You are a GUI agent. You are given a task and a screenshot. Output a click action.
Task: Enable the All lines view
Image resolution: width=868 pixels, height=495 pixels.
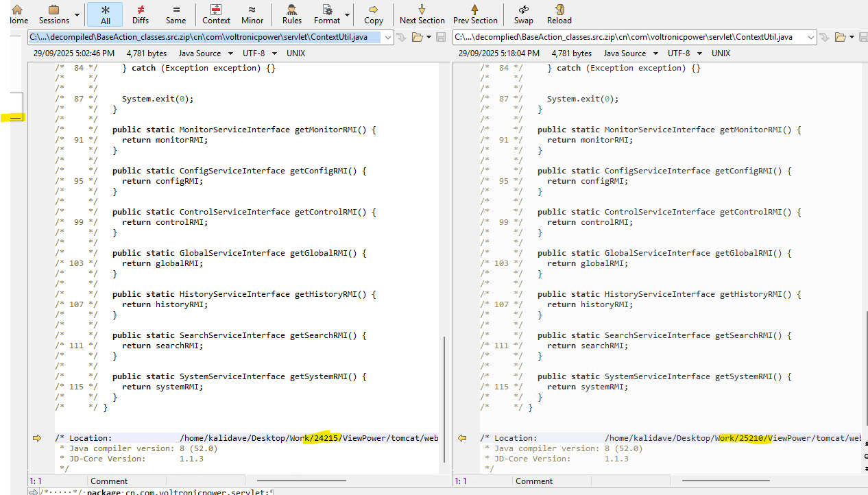click(x=105, y=14)
